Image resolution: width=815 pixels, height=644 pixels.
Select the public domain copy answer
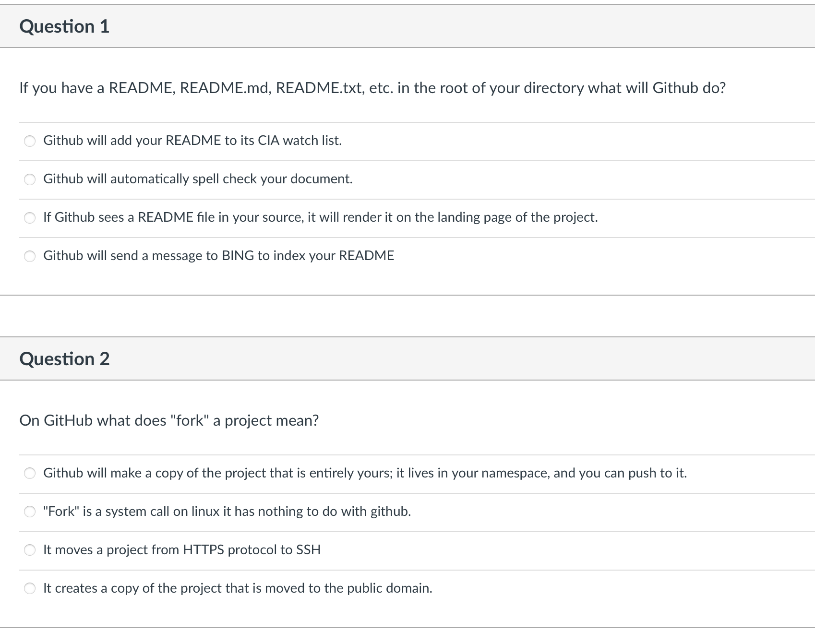(30, 588)
